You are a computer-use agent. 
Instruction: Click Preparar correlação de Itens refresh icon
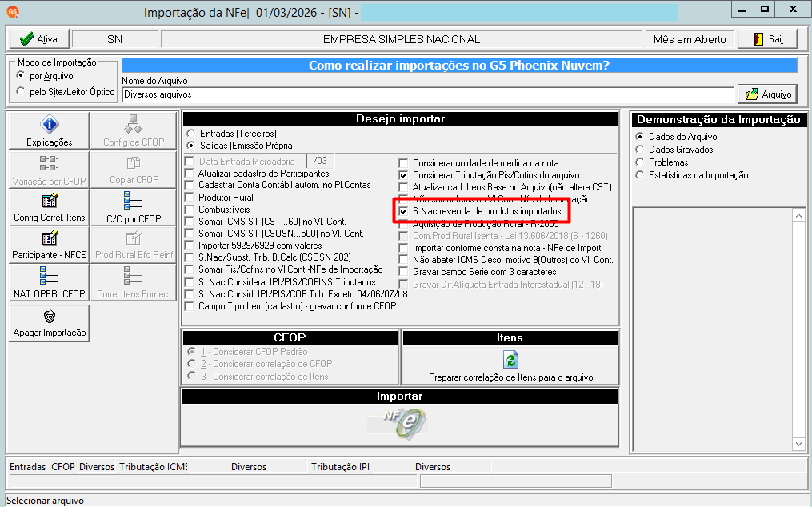pyautogui.click(x=510, y=359)
